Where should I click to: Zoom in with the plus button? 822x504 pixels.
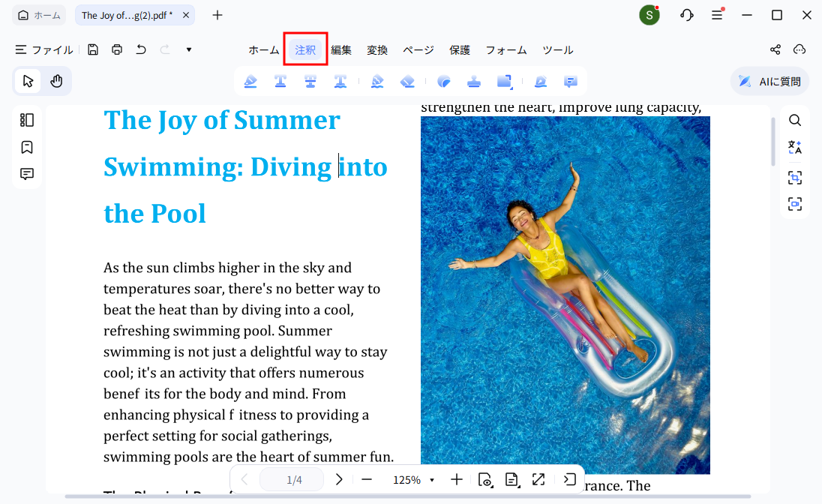457,479
